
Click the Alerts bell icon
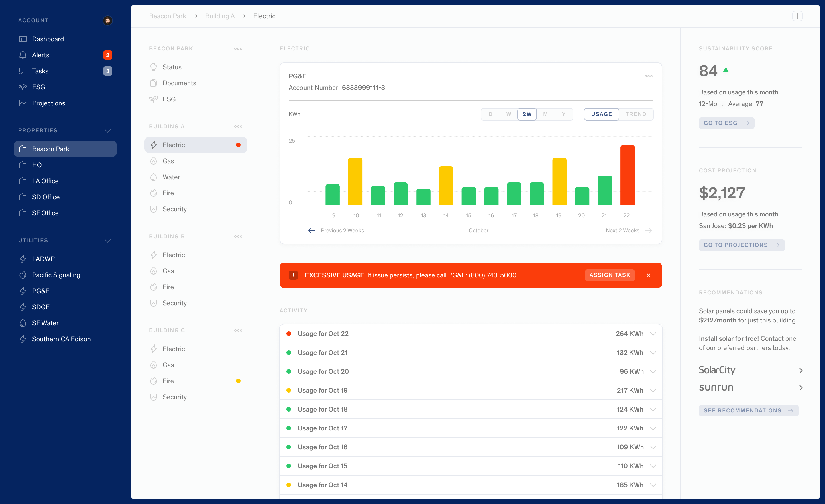click(x=23, y=55)
